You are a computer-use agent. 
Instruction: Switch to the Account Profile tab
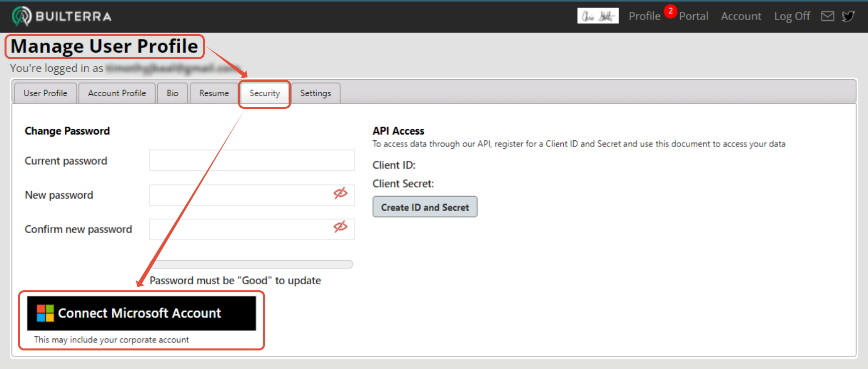pyautogui.click(x=117, y=93)
